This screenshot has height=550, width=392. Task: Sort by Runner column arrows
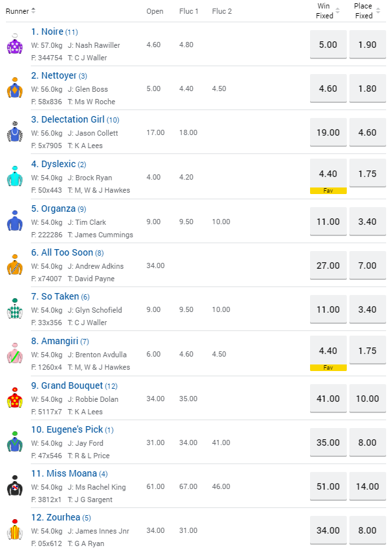click(33, 11)
